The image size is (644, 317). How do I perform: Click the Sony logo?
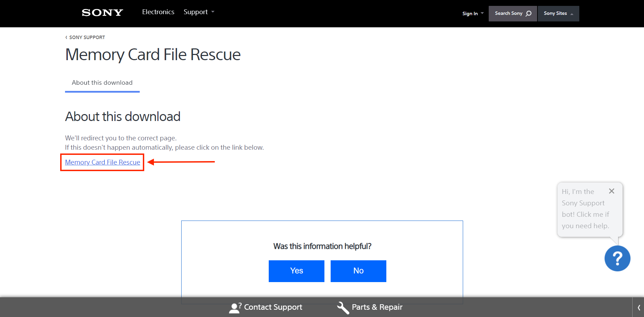[x=102, y=13]
